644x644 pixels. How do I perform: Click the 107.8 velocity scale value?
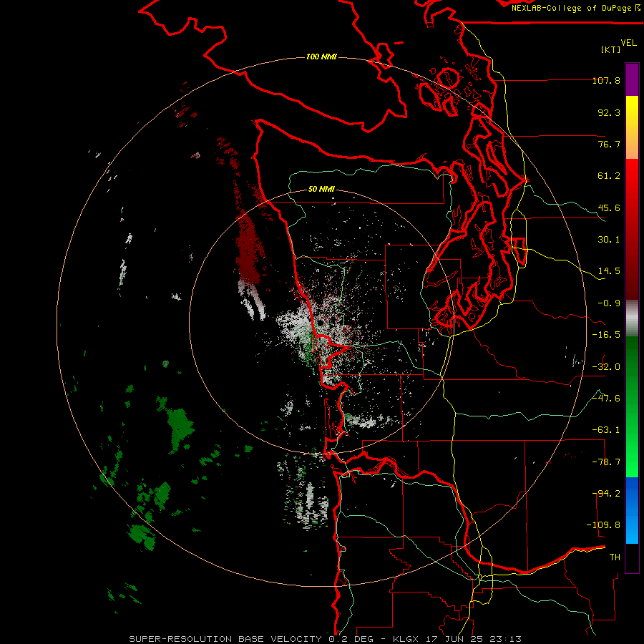pos(606,80)
